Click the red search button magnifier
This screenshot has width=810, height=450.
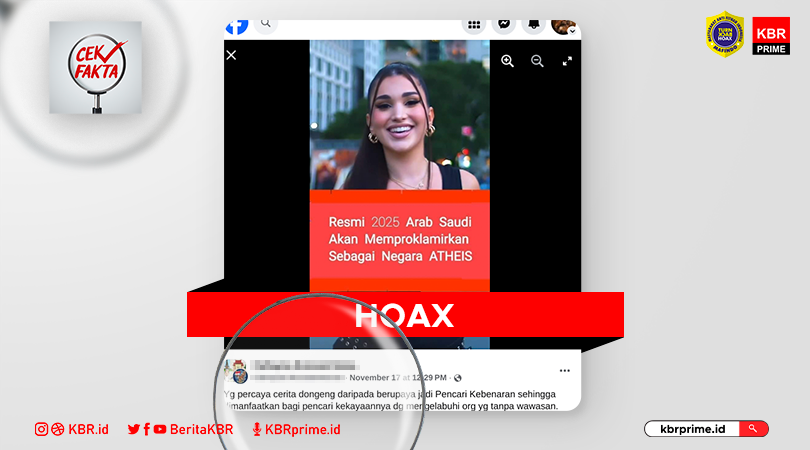(x=753, y=429)
